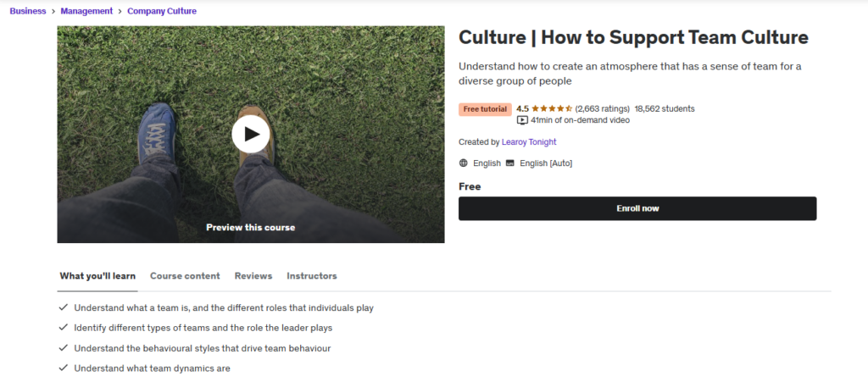Click checkmark beside 'Understand what team dynamics are'
This screenshot has height=376, width=868.
[x=64, y=368]
